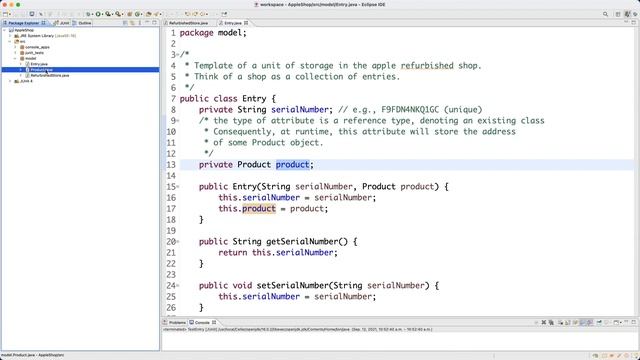Viewport: 640px width, 360px height.
Task: Toggle Link with Editor in Package Explorer
Action: (x=132, y=23)
